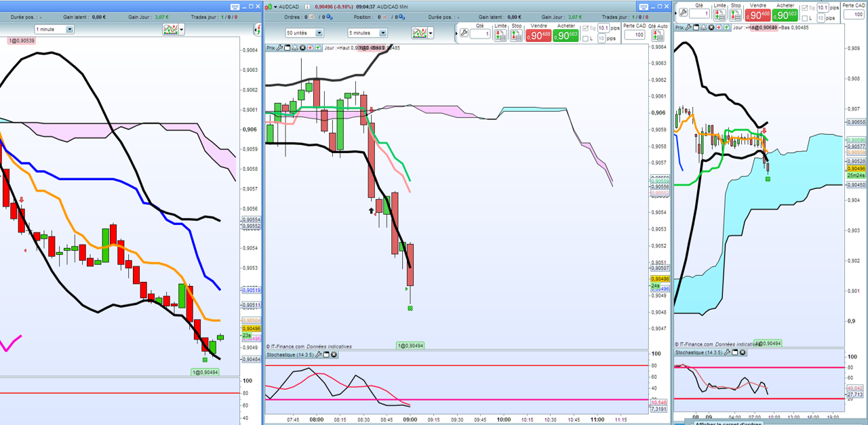Screen dimensions: 868x425
Task: Click the 1@0,90494 position label on the middle chart
Action: tap(411, 346)
